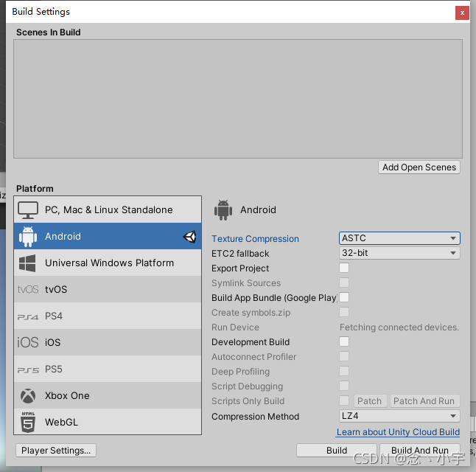Open the Compression Method LZ4 dropdown
Viewport: 476px width, 472px height.
(x=399, y=416)
